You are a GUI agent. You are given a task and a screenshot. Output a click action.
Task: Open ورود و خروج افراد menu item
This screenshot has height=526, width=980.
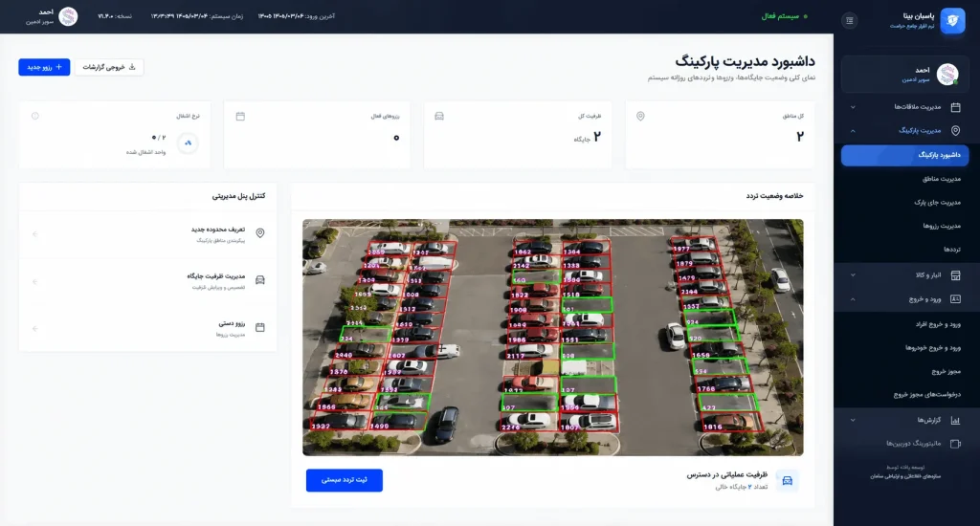click(938, 324)
